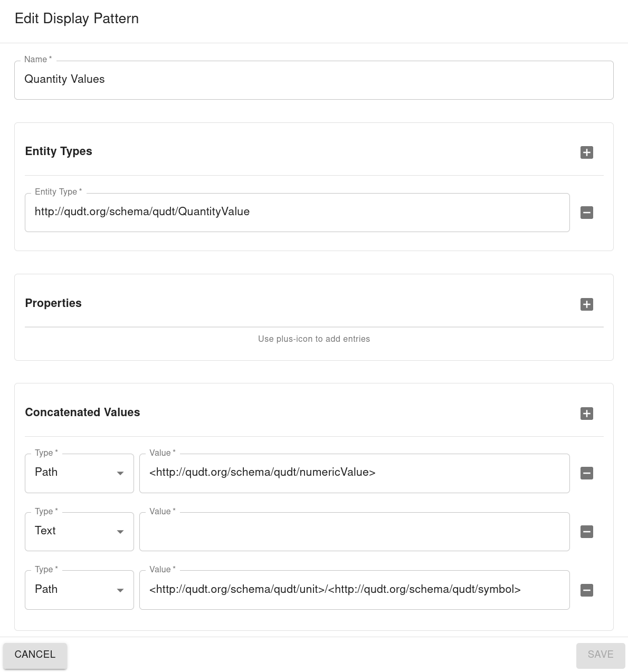Add a new Concatenated Values entry
The width and height of the screenshot is (628, 672).
[x=586, y=414]
